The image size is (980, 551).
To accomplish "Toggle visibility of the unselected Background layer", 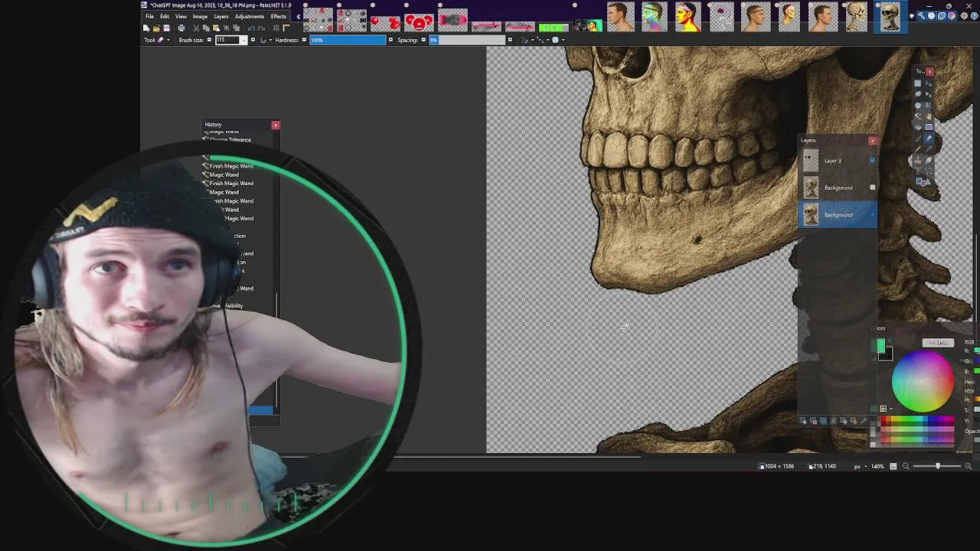I will (x=873, y=187).
